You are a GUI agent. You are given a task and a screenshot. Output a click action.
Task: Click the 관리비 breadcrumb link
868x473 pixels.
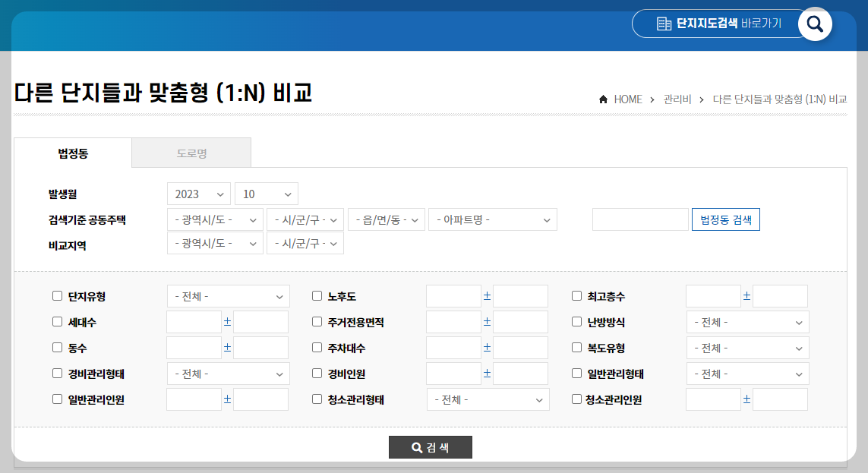click(x=676, y=99)
